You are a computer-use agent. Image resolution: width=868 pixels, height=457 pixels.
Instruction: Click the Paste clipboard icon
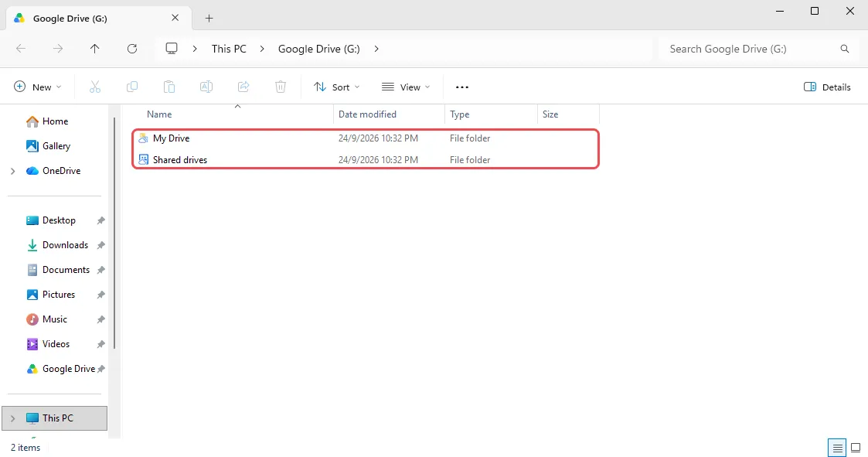168,87
